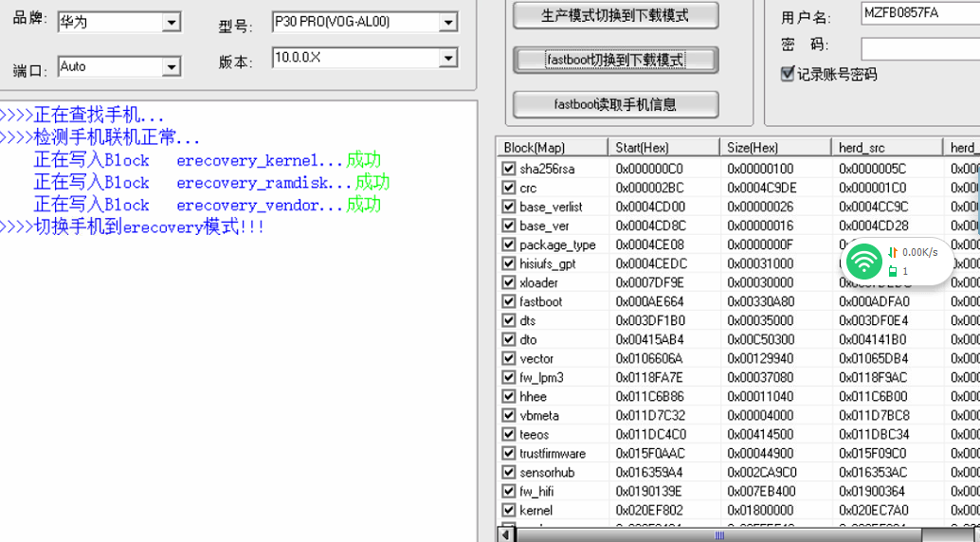This screenshot has height=542, width=980.
Task: Click the table's horizontal scrollbar thumb
Action: click(x=718, y=535)
